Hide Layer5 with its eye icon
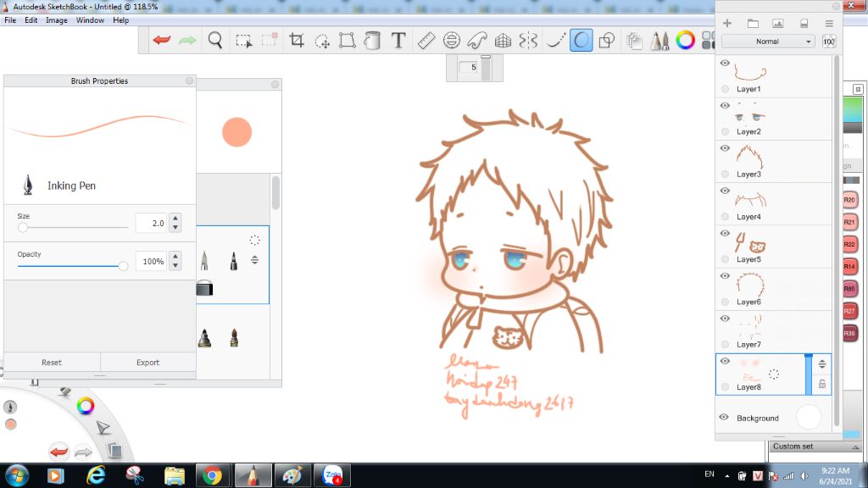 coord(725,234)
